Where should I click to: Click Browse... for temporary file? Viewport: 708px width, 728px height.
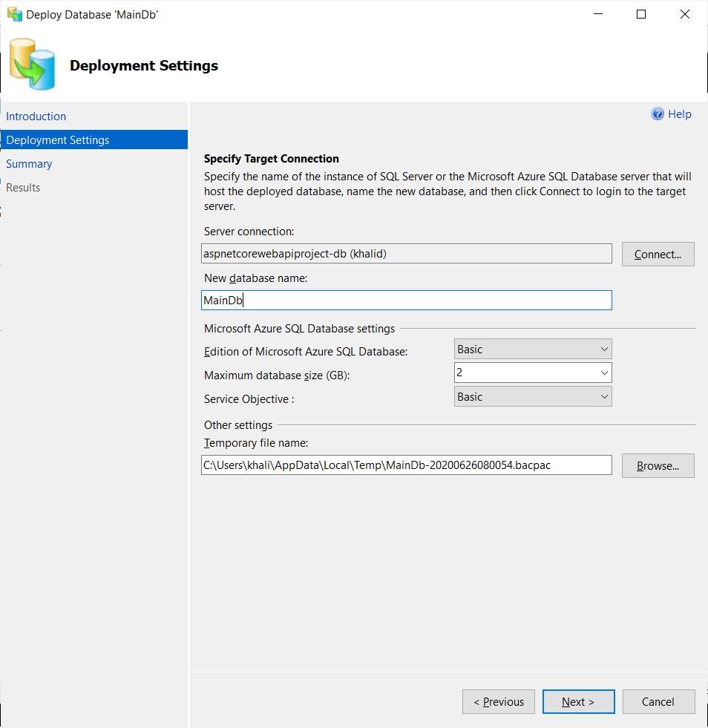click(658, 466)
